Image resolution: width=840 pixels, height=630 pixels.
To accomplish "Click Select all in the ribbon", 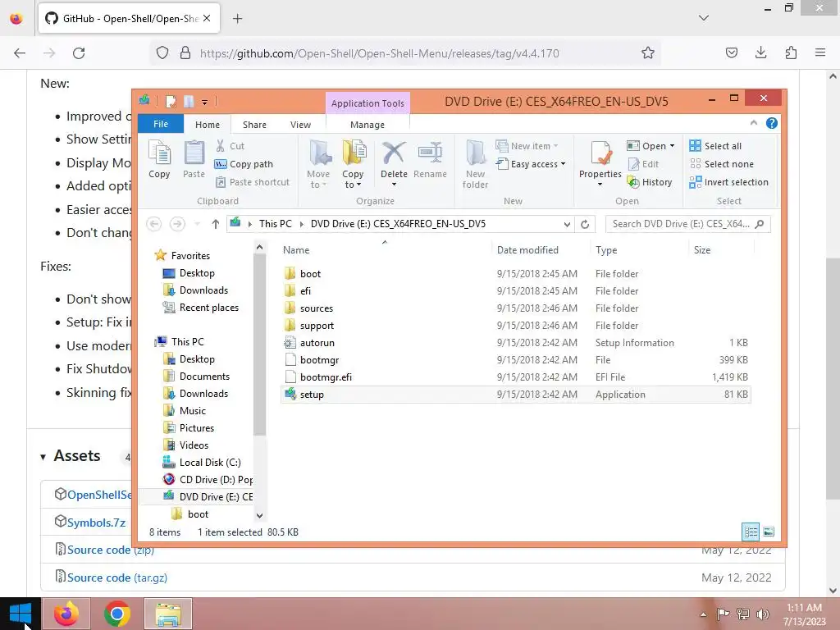I will click(x=715, y=146).
